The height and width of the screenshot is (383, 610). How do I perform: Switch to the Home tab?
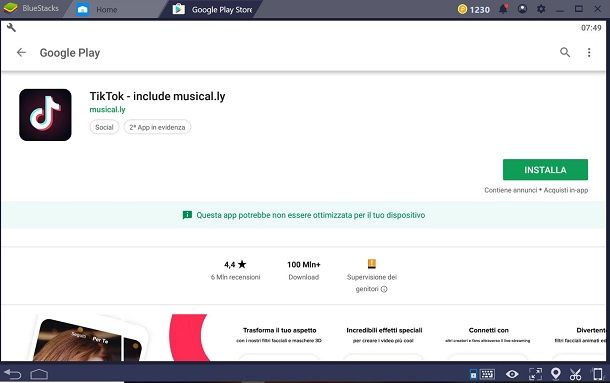[97, 9]
